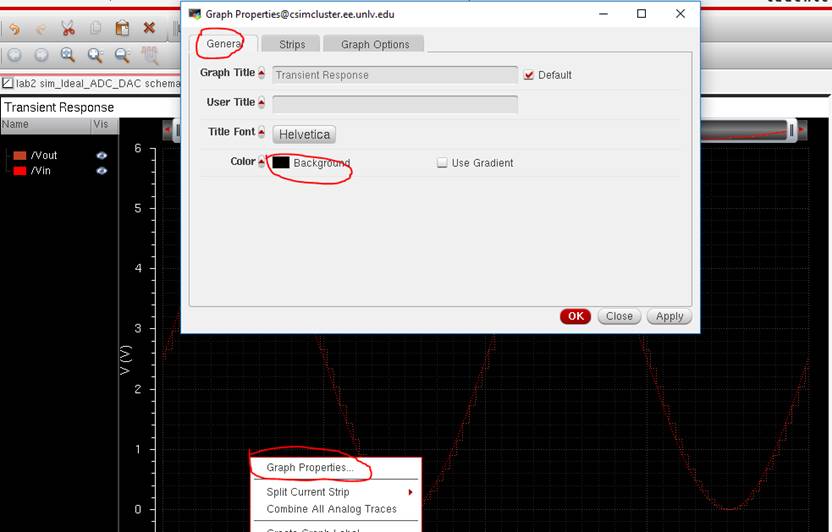Open the Helvetica title font chooser
This screenshot has height=532, width=832.
pos(304,134)
